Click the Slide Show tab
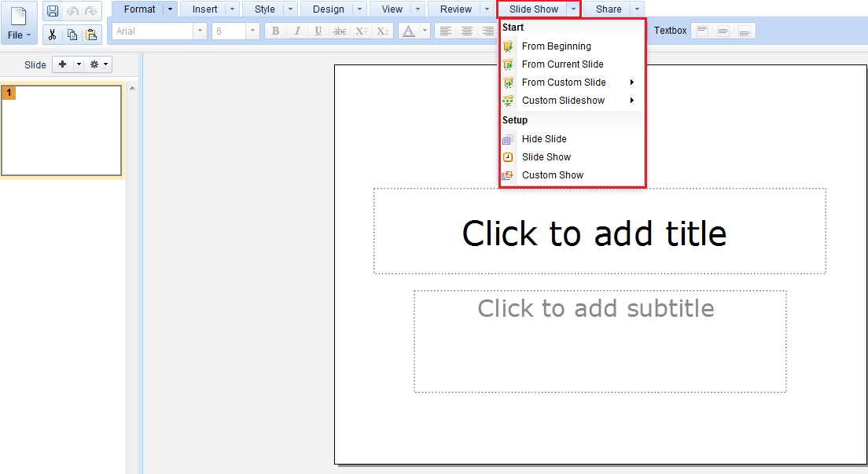 click(x=533, y=9)
